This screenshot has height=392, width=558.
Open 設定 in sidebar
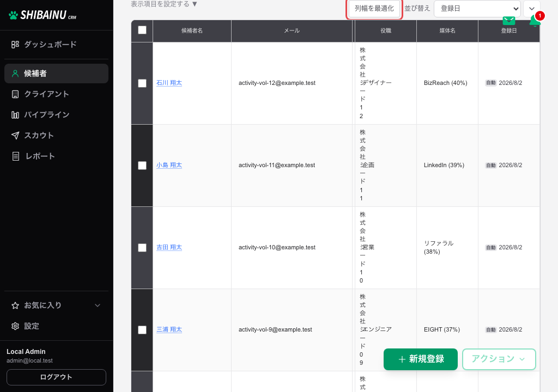point(56,326)
